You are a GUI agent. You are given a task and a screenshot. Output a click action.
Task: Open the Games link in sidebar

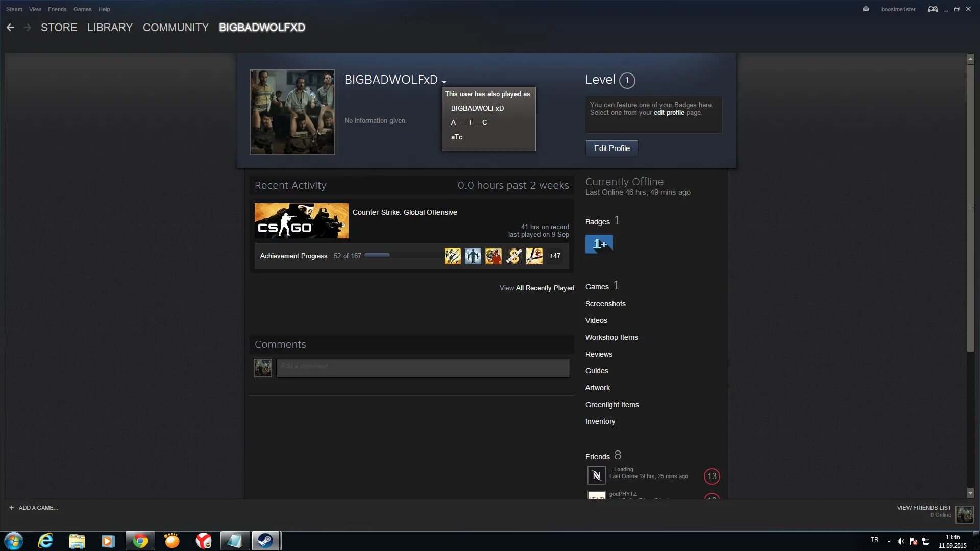point(597,287)
